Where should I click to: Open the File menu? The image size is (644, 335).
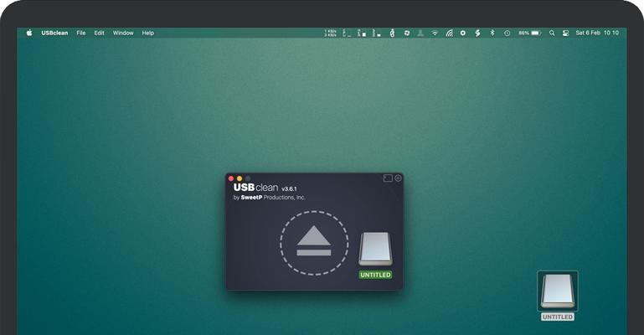click(81, 33)
